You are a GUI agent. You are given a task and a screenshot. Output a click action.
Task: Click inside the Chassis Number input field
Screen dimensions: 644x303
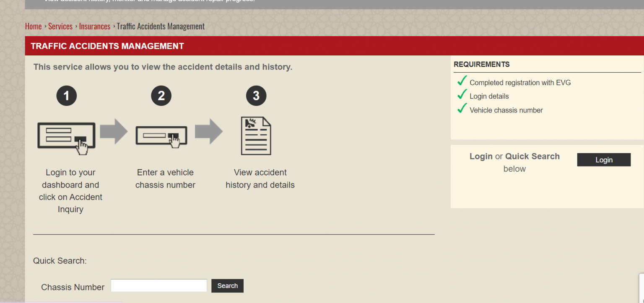[158, 285]
